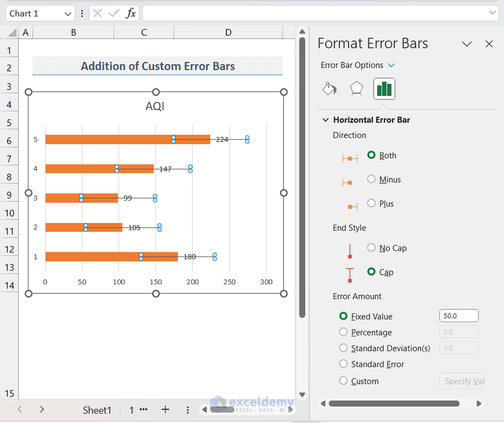Image resolution: width=504 pixels, height=423 pixels.
Task: Collapse the Horizontal Error Bar section
Action: pos(325,119)
